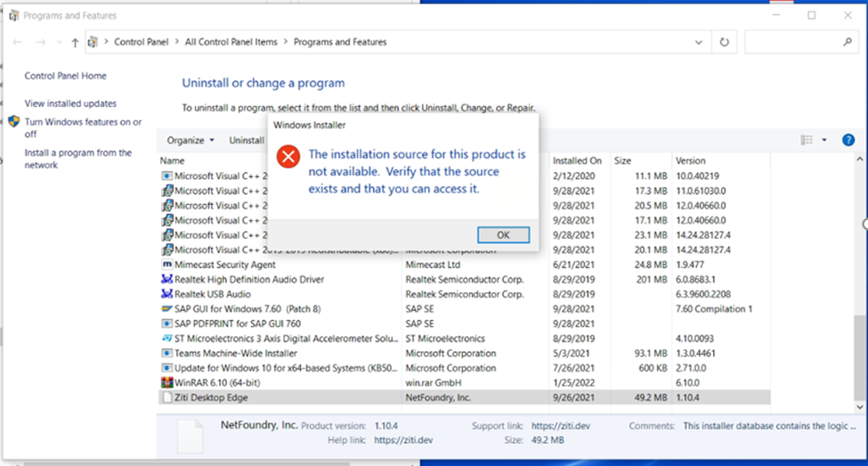
Task: Open recent locations dropdown arrow
Action: 60,42
